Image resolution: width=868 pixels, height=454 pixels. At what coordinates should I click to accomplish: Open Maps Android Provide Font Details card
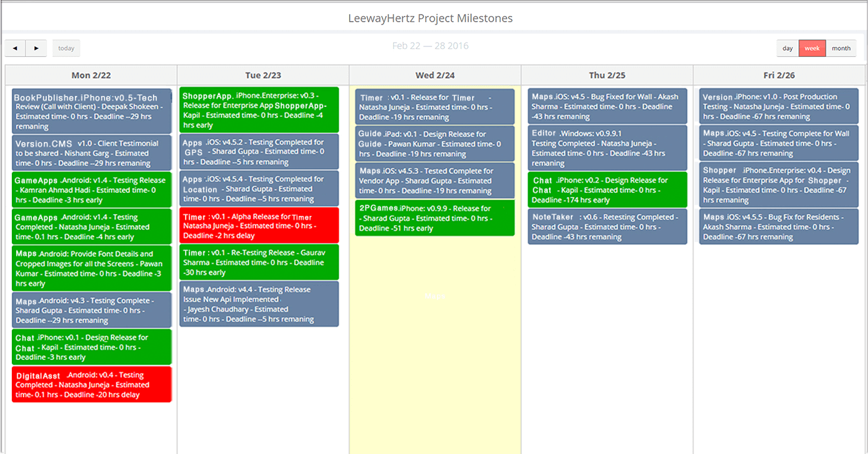tap(92, 268)
